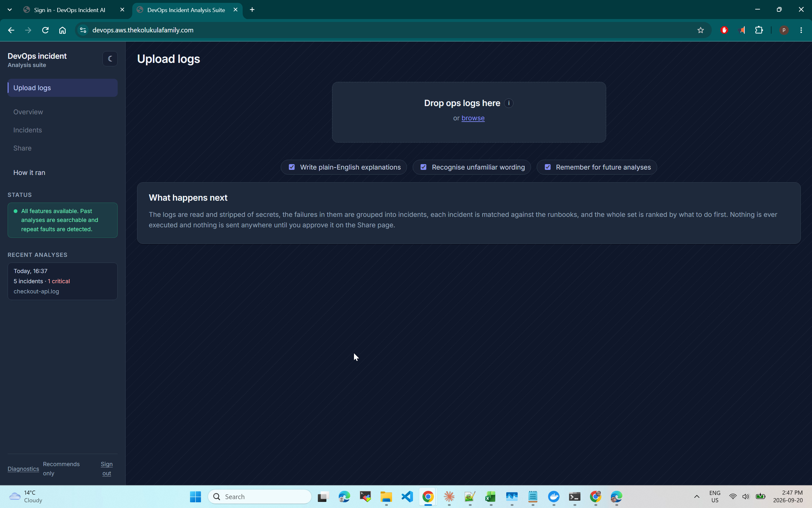The image size is (812, 508).
Task: Click the Sign out link
Action: [x=107, y=469]
